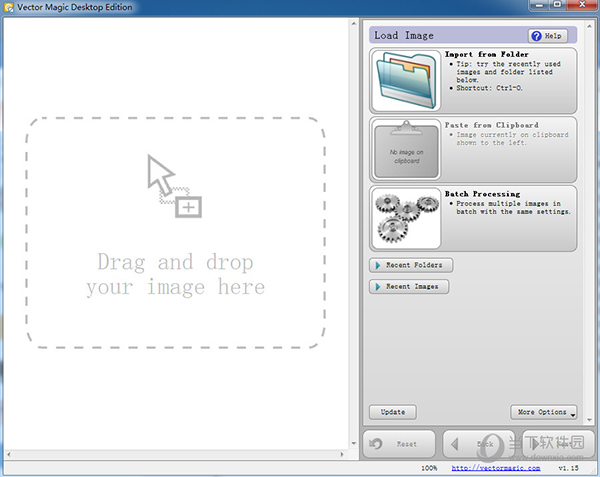The height and width of the screenshot is (477, 600).
Task: Click right panel scrollbar up arrow
Action: 589,26
